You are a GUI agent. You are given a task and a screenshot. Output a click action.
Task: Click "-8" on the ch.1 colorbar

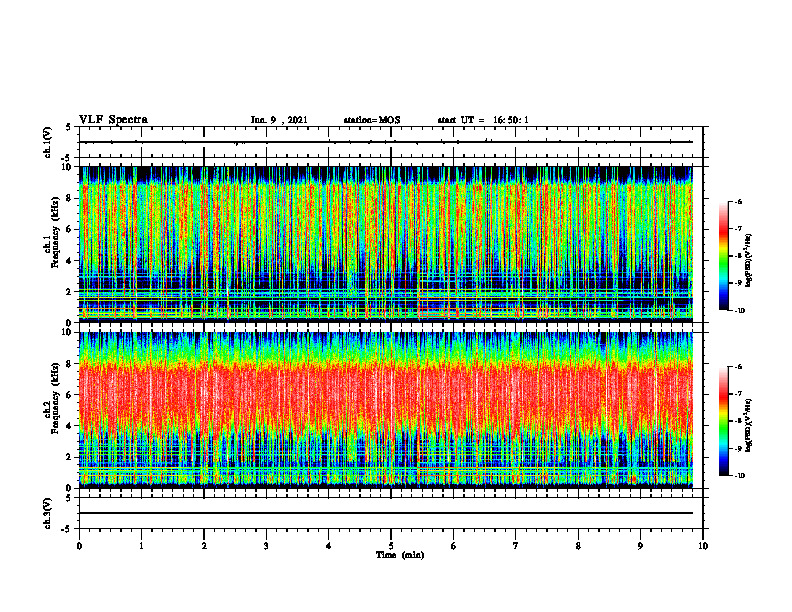[738, 256]
